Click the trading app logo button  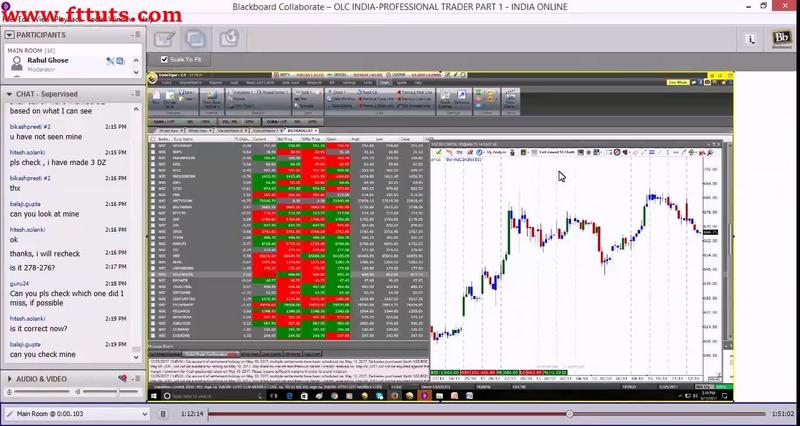coord(152,77)
